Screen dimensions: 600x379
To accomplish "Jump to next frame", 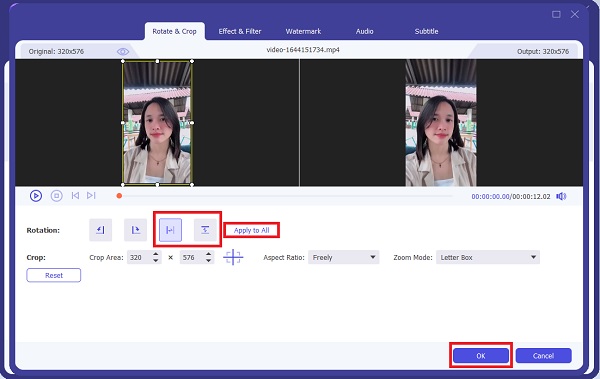I will (91, 196).
